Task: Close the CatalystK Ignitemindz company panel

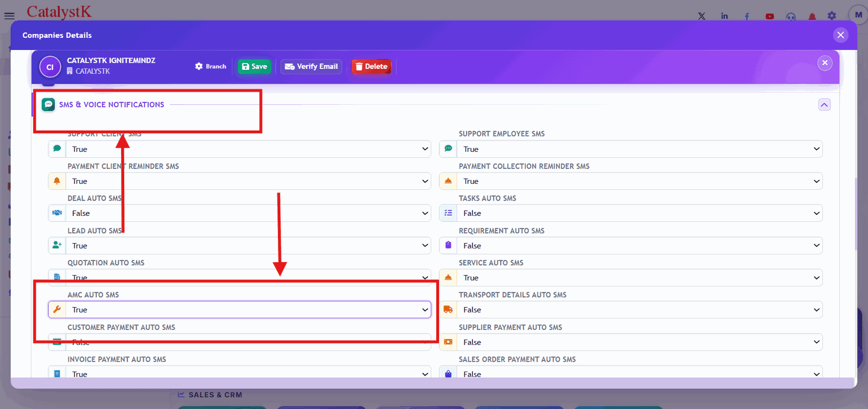Action: pos(825,63)
